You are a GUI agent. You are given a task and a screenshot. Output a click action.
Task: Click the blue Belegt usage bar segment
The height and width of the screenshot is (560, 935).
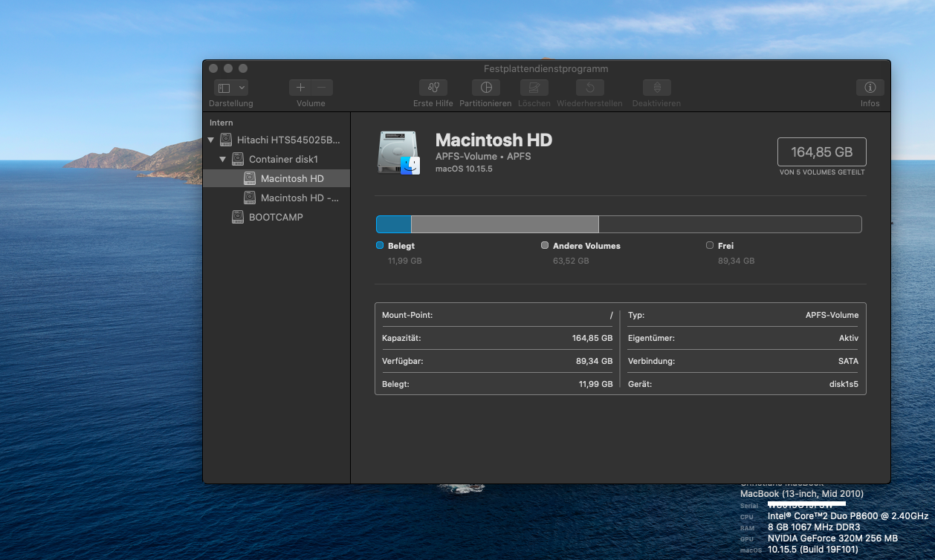(x=393, y=224)
